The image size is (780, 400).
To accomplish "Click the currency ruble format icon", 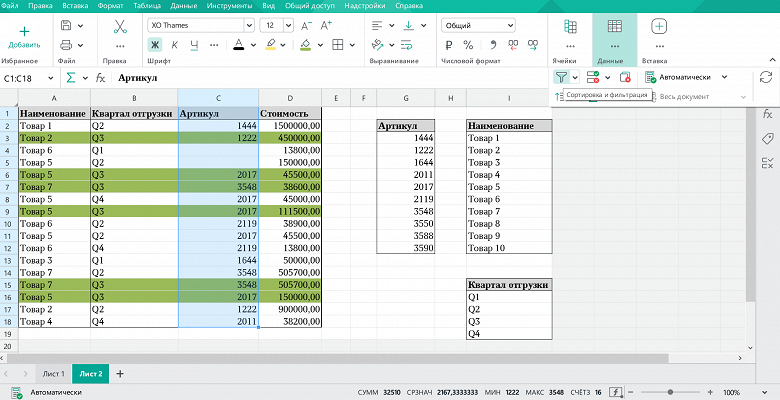I will pos(449,45).
